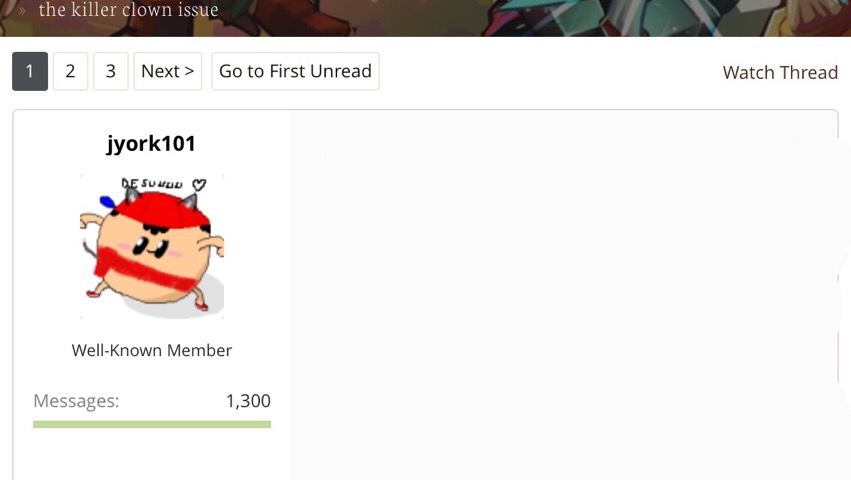Open 'the killer clown issue' breadcrumb

point(129,9)
